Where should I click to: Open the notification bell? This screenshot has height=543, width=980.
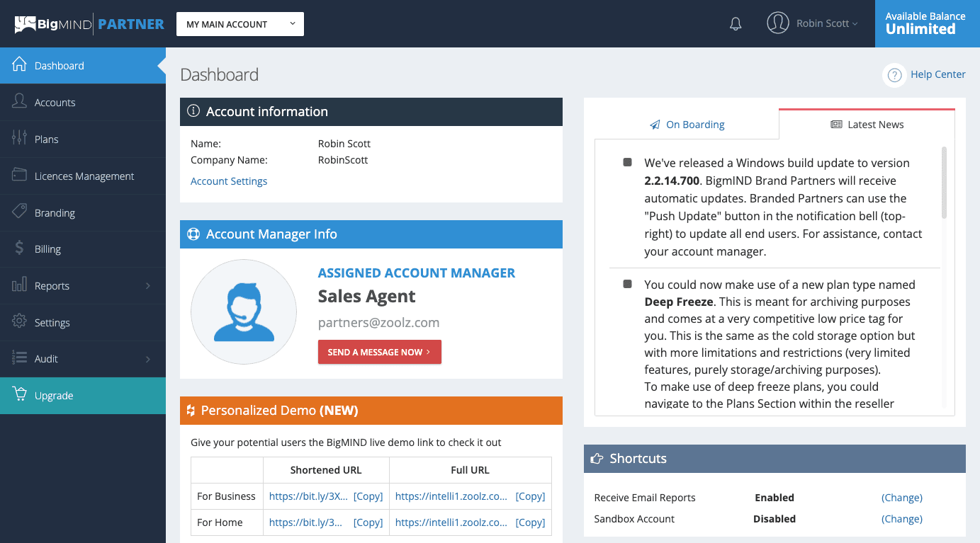735,23
